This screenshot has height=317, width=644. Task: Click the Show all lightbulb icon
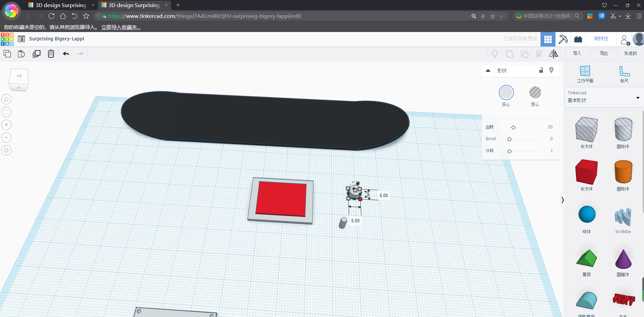pyautogui.click(x=495, y=54)
